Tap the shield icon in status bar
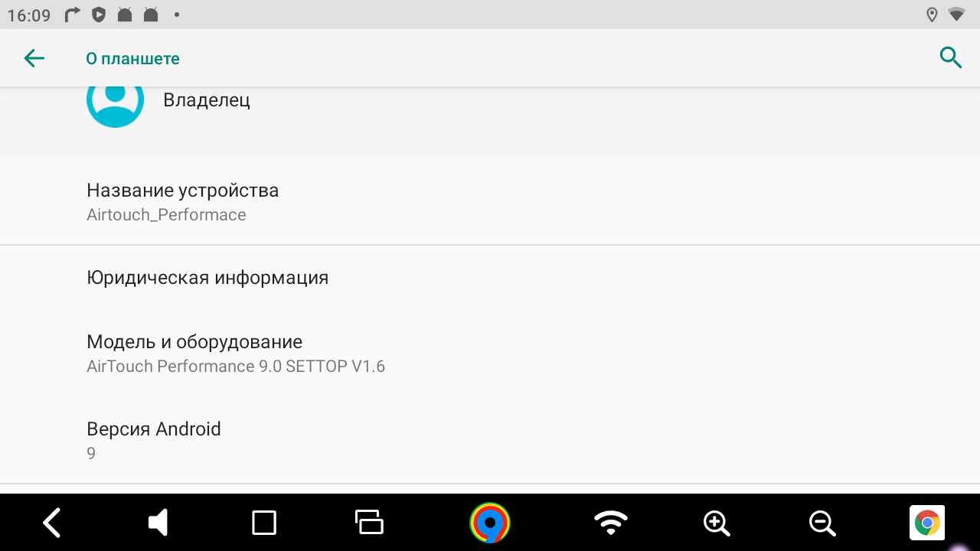The image size is (980, 551). pos(98,15)
